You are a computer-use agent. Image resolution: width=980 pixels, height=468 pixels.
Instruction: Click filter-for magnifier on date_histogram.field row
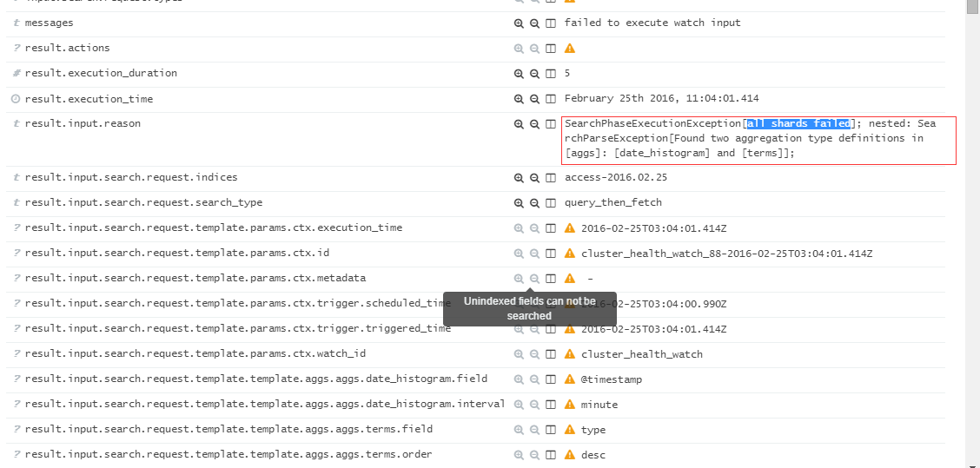[x=518, y=379]
